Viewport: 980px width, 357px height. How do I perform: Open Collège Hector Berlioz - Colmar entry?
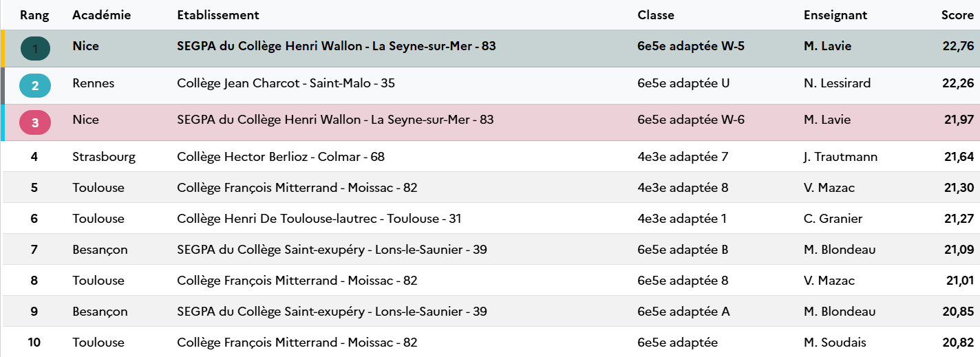click(x=281, y=157)
